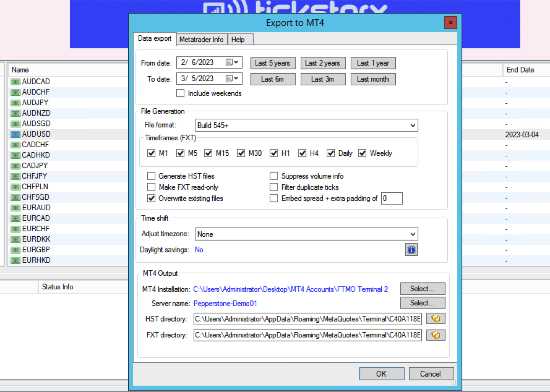Click the Daylight savings info icon
Viewport: 550px width, 392px height.
[411, 250]
